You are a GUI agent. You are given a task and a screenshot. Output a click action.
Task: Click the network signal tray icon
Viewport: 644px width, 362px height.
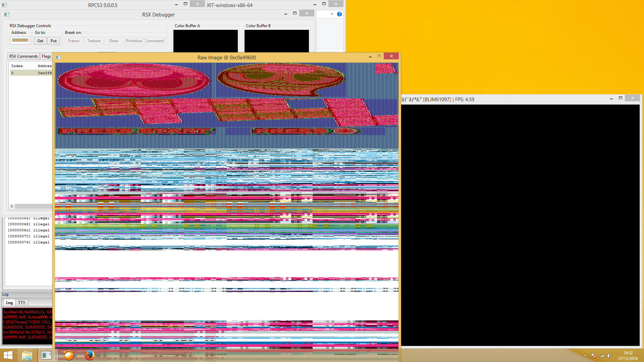point(601,356)
